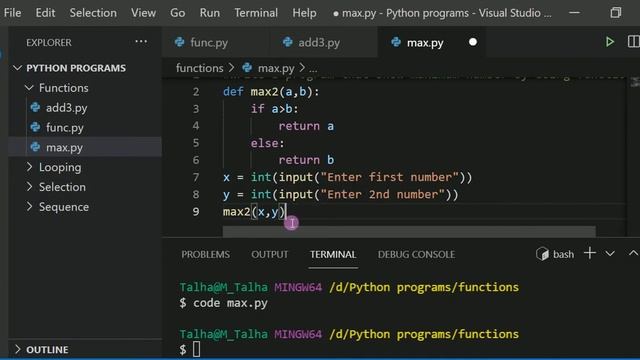The image size is (640, 360).
Task: Click the 'functions' breadcrumb segment
Action: tap(200, 68)
